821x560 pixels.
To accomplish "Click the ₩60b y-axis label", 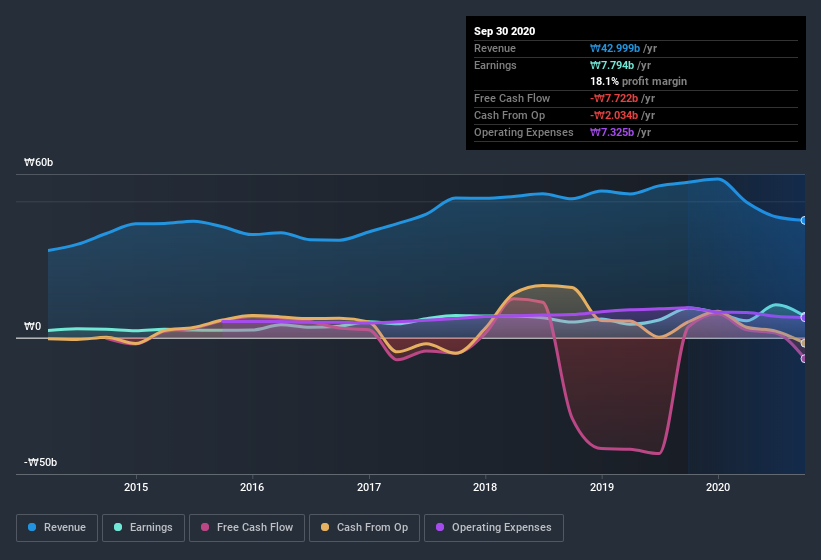I will click(40, 162).
